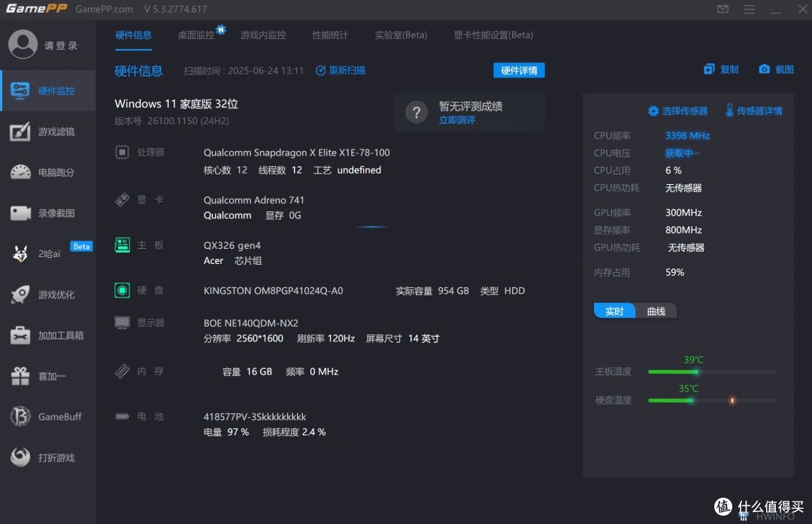Click the processor chip icon

(x=123, y=152)
